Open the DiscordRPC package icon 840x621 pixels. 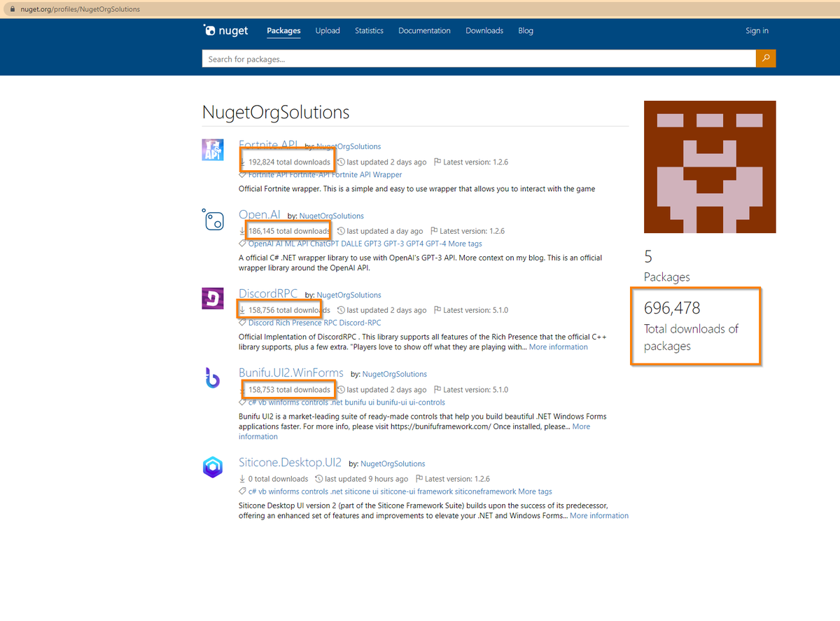[213, 298]
